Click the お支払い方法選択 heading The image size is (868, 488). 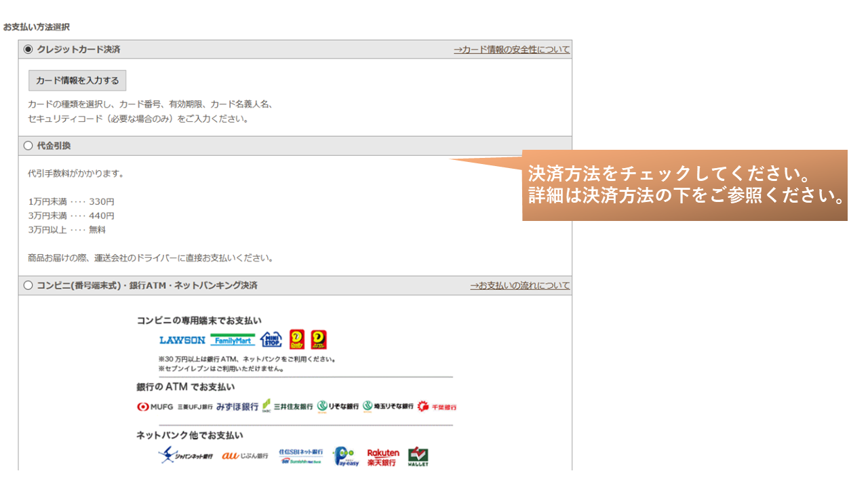coord(36,27)
